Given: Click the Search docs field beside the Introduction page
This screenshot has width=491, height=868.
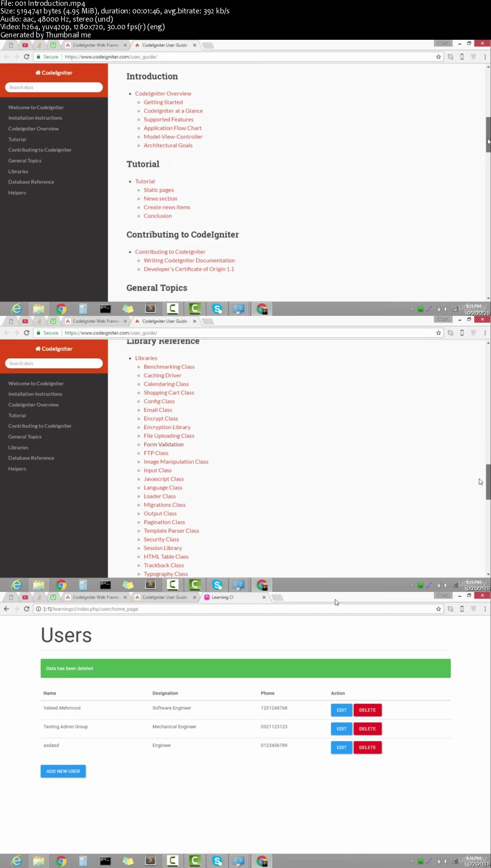Looking at the screenshot, I should click(x=54, y=87).
